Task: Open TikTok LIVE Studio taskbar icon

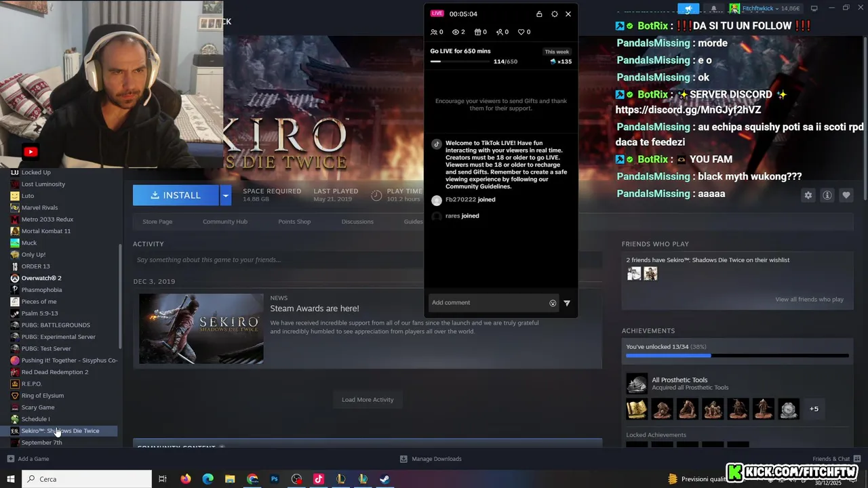Action: (319, 479)
